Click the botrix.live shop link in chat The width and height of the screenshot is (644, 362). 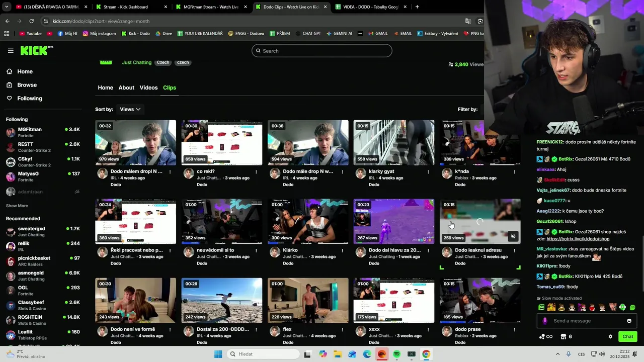(x=578, y=239)
